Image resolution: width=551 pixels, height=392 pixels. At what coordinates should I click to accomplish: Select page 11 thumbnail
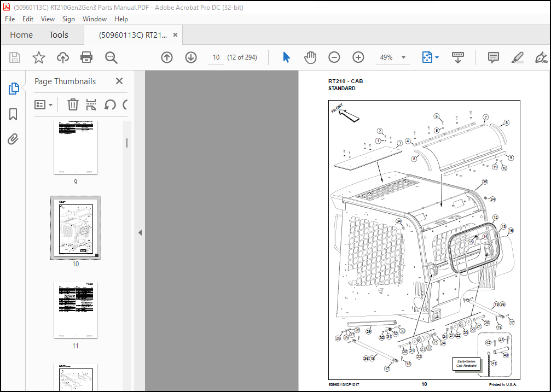(x=76, y=310)
